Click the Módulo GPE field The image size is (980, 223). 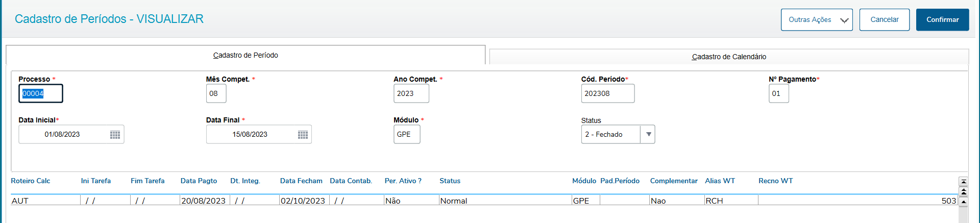point(406,135)
